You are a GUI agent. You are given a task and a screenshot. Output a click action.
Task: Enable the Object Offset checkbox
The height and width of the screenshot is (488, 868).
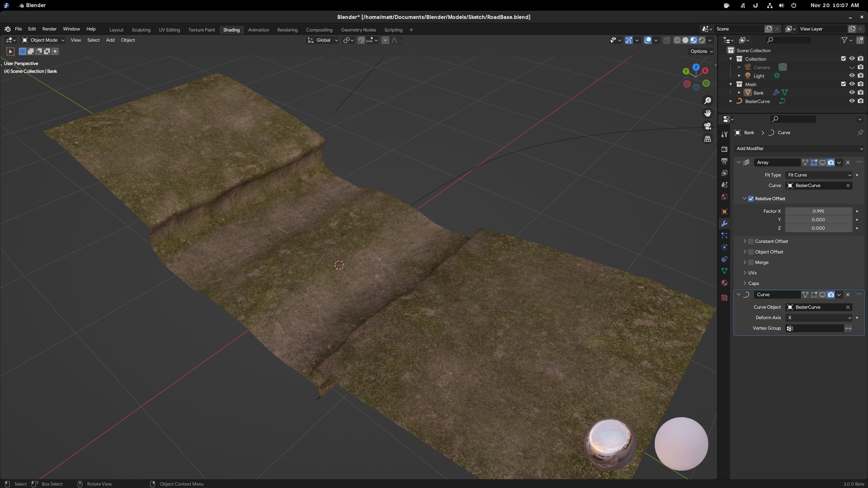[751, 252]
